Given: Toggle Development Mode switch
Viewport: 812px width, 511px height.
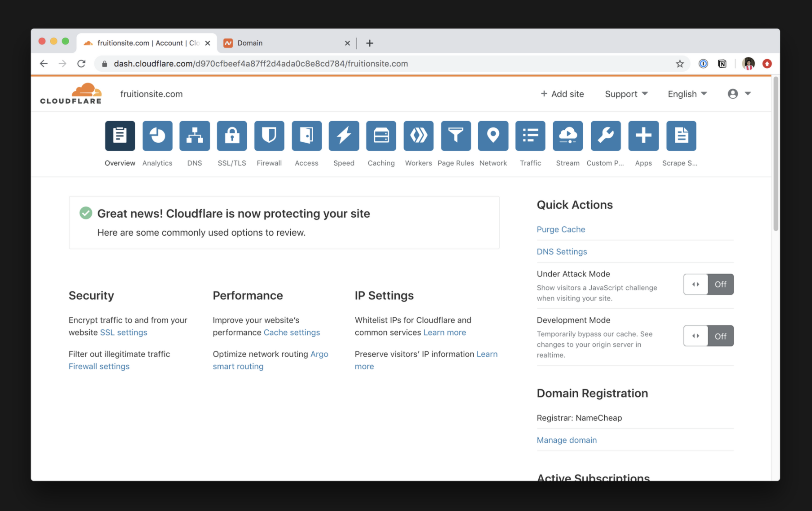Looking at the screenshot, I should point(708,336).
